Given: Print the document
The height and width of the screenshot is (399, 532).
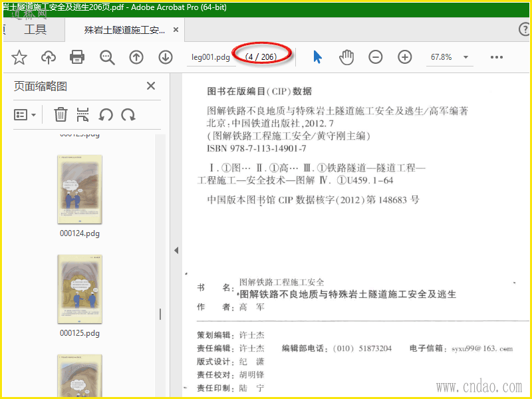Looking at the screenshot, I should 77,57.
